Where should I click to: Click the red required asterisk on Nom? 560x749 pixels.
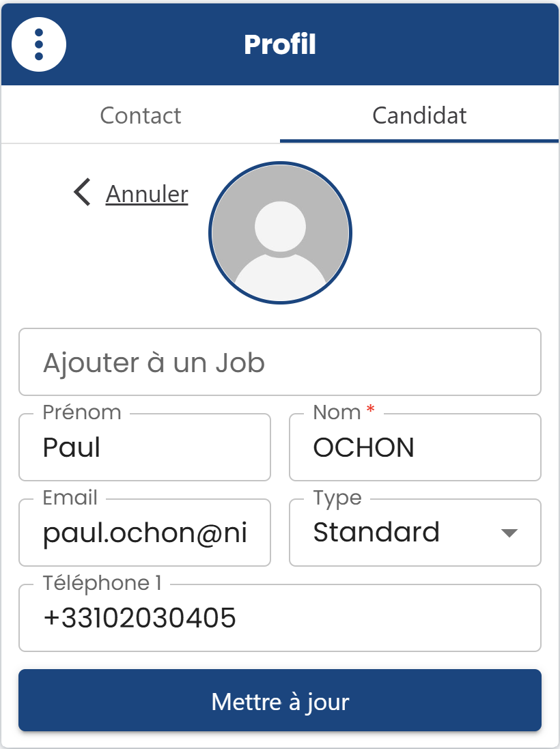coord(370,410)
